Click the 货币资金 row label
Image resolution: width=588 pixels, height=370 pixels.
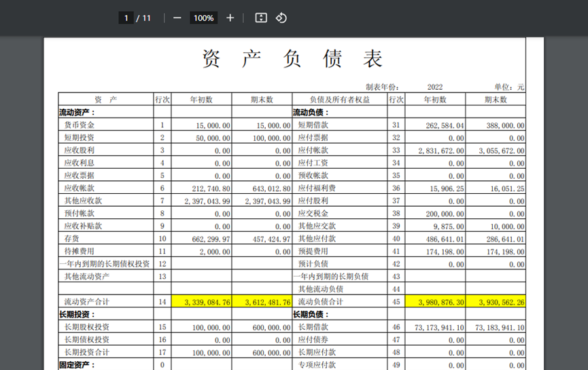(79, 125)
